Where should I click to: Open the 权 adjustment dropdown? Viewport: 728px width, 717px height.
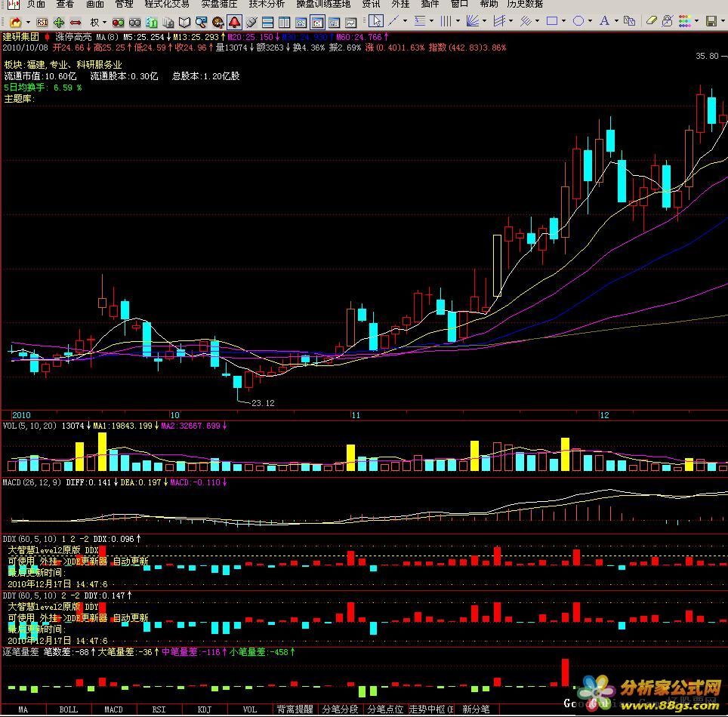pos(104,23)
